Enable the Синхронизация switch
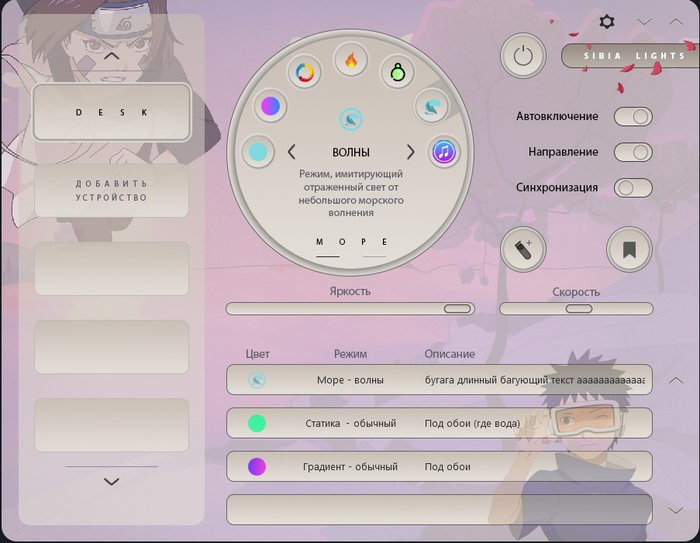Screen dimensions: 700x543 [x=633, y=187]
